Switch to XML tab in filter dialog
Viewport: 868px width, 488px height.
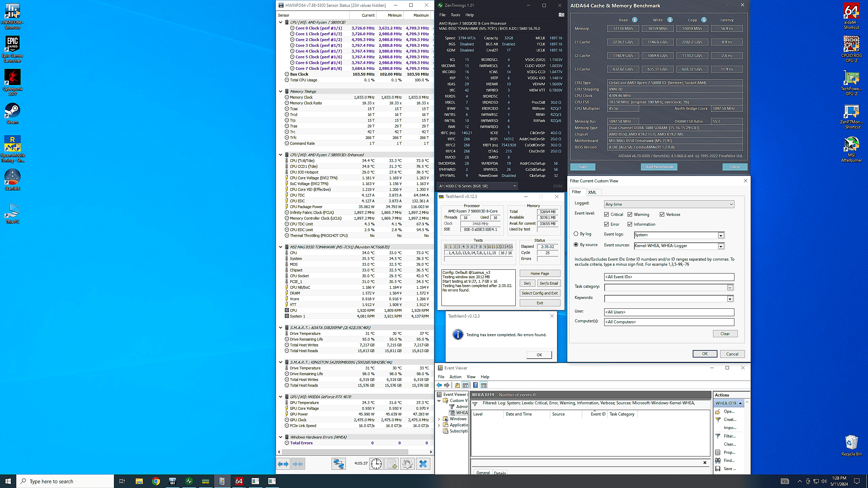point(592,192)
